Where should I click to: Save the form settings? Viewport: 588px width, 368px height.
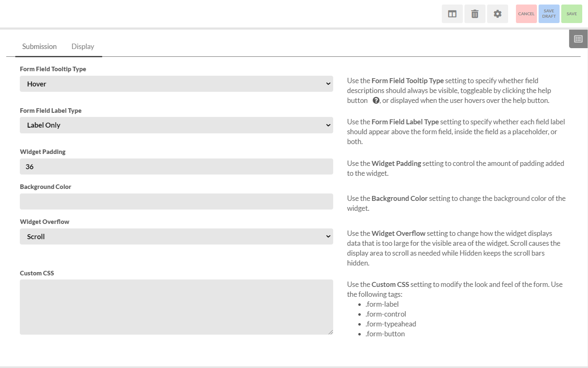click(x=572, y=14)
